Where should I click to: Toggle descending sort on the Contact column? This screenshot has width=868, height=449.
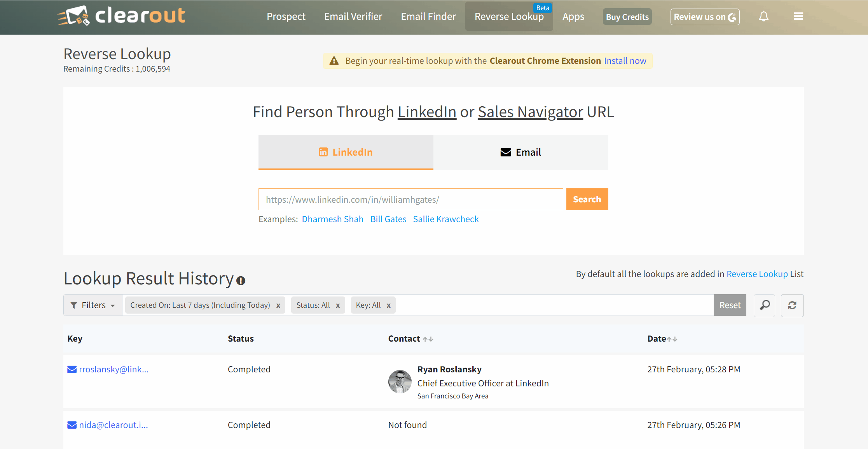pyautogui.click(x=431, y=339)
